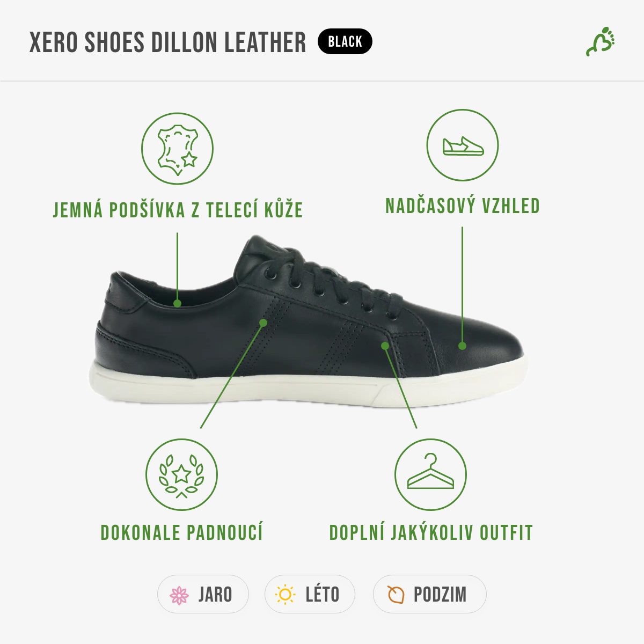
Task: Click the slip-on shoe icon
Action: (x=463, y=145)
